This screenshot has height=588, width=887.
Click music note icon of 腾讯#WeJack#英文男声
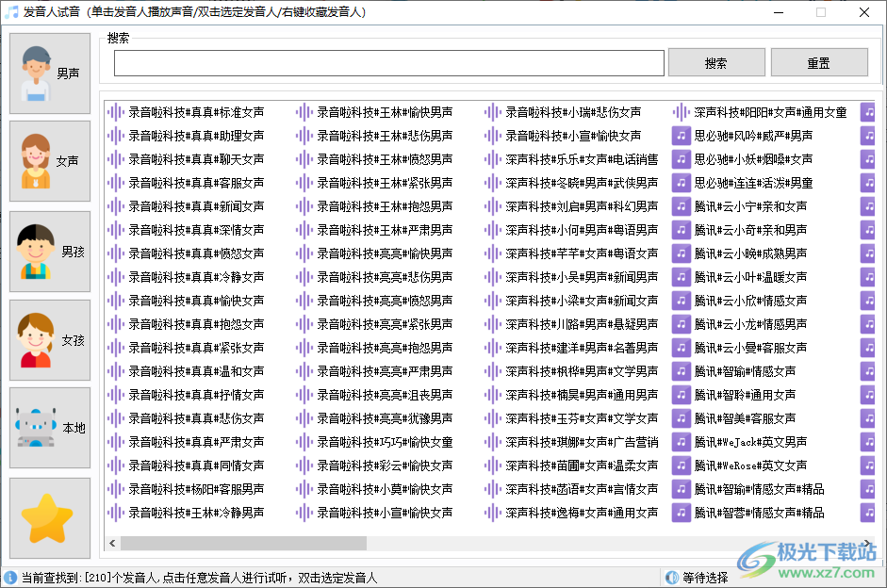[682, 442]
